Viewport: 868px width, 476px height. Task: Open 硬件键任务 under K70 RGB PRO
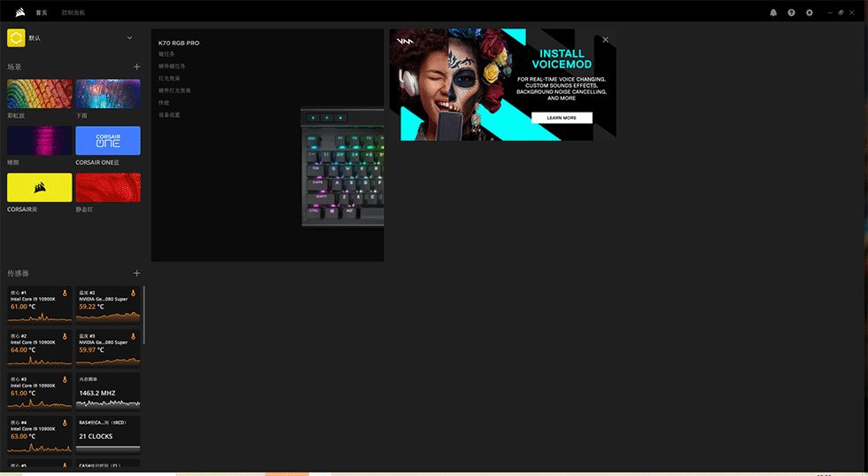pyautogui.click(x=172, y=66)
